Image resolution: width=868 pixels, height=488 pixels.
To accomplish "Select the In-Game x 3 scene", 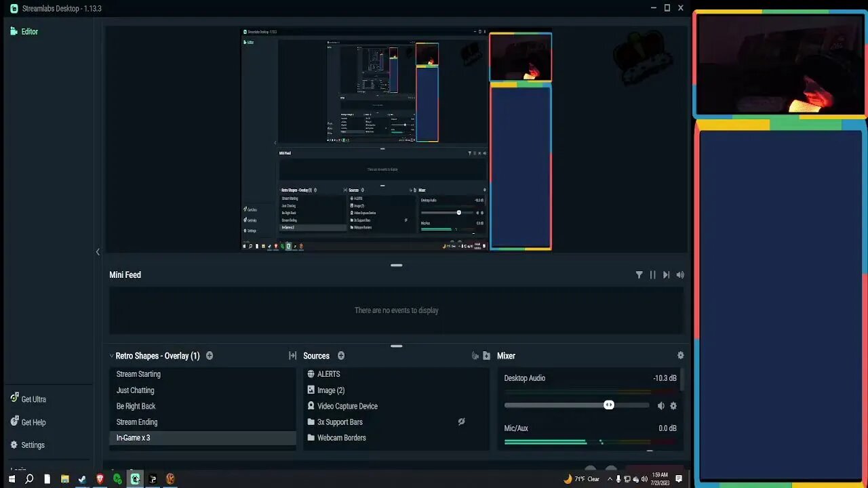I will point(203,438).
